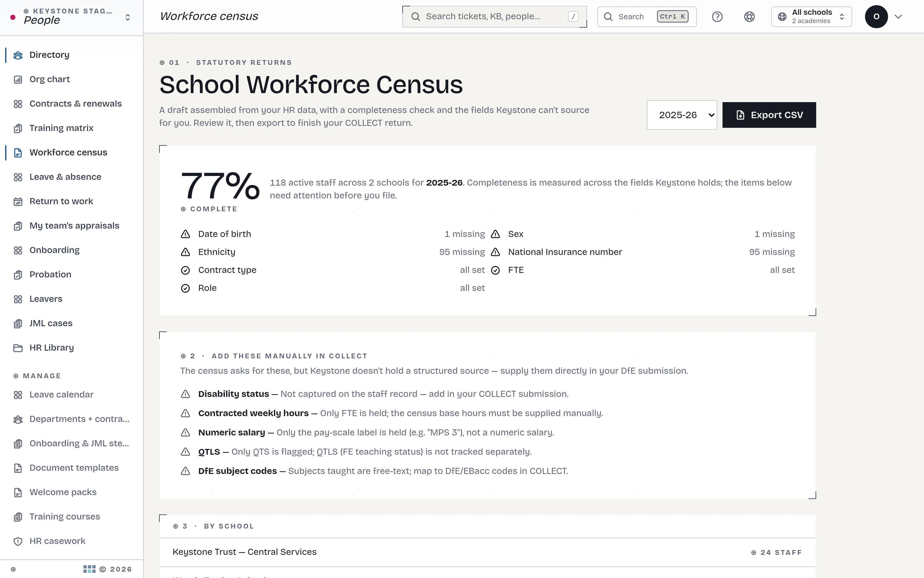Click the app grid icon beside 2026
The width and height of the screenshot is (924, 578).
click(x=89, y=569)
